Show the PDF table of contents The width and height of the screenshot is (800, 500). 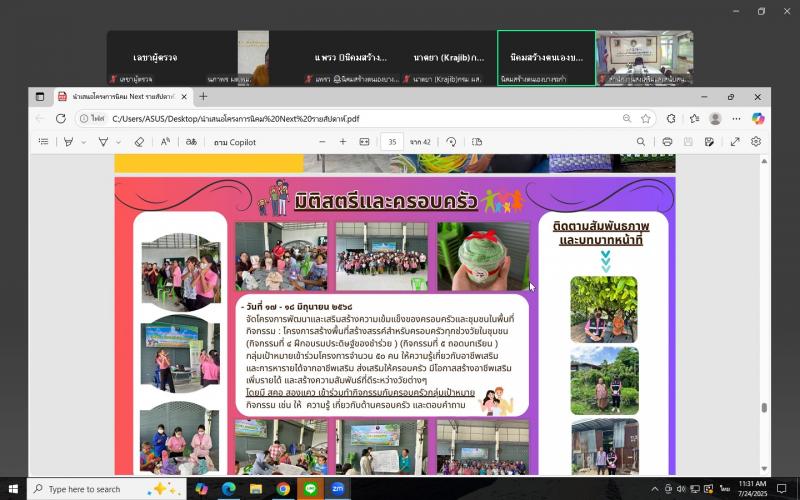click(44, 142)
